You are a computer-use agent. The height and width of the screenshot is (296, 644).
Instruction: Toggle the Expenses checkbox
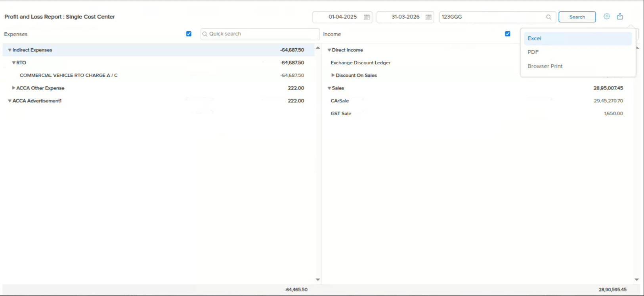(189, 34)
